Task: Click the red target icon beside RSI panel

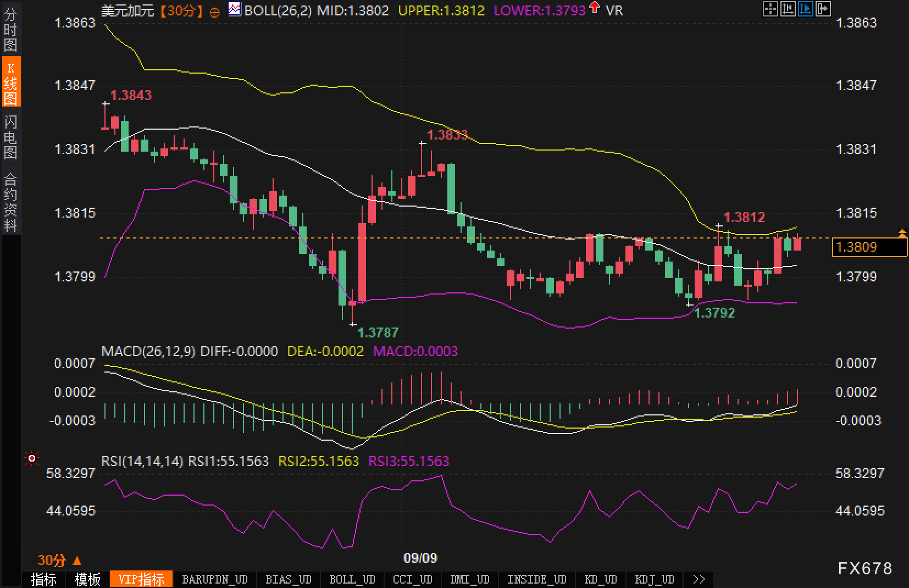Action: pyautogui.click(x=32, y=458)
